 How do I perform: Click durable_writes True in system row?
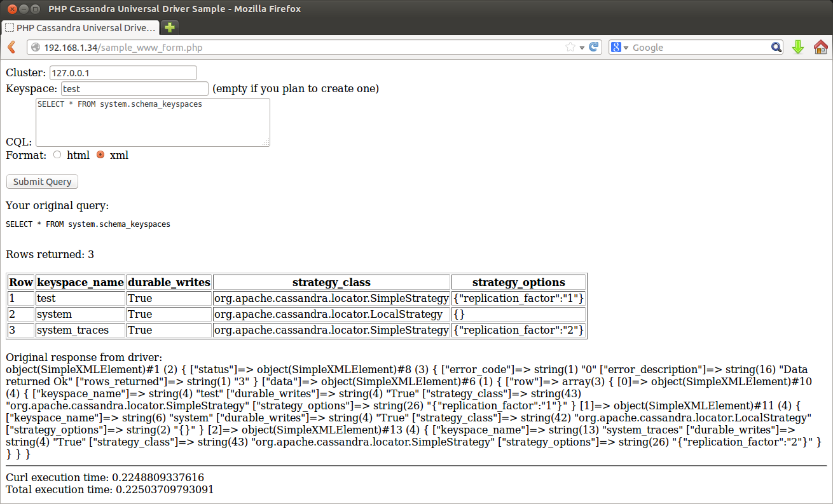click(x=169, y=314)
